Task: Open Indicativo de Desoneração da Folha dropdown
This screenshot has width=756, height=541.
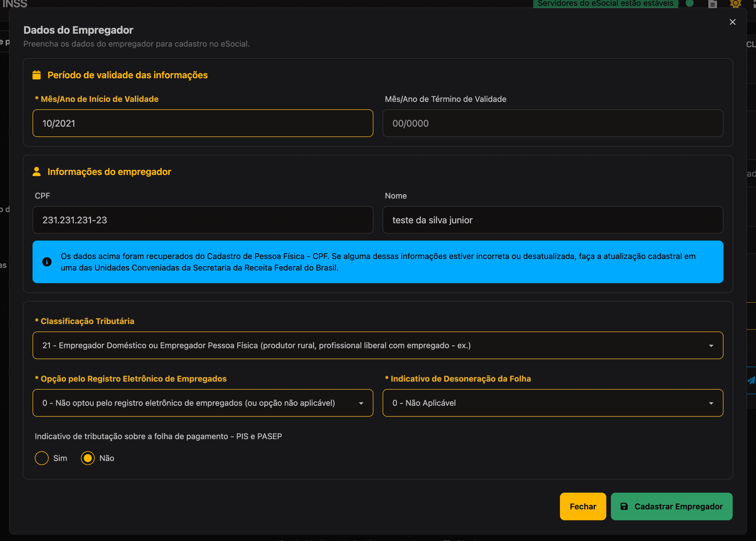Action: point(553,403)
